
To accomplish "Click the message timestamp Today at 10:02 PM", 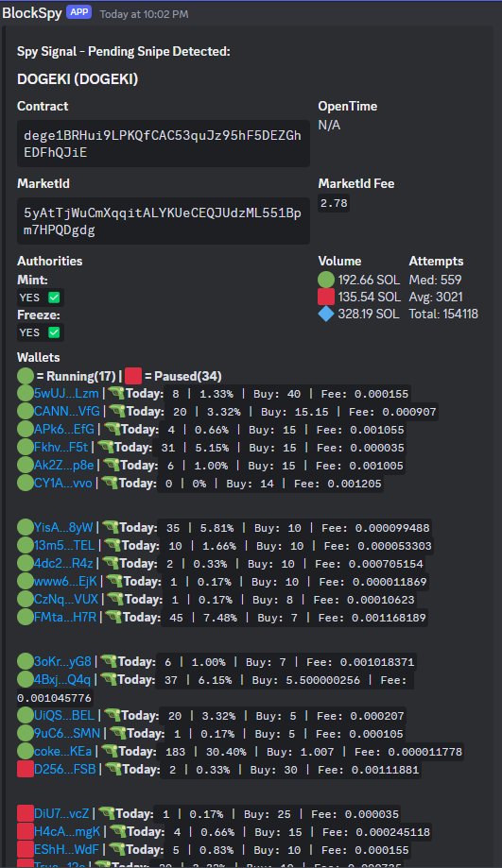I will (x=144, y=14).
